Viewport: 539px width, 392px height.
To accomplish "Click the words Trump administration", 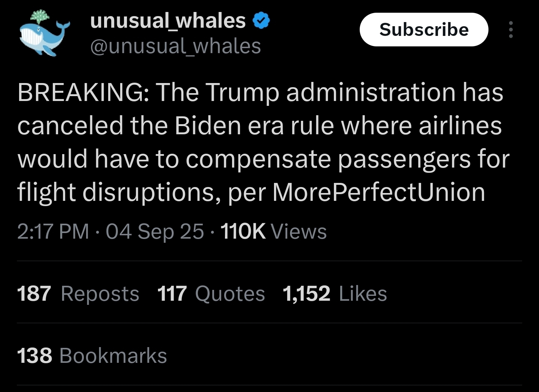I will [329, 92].
